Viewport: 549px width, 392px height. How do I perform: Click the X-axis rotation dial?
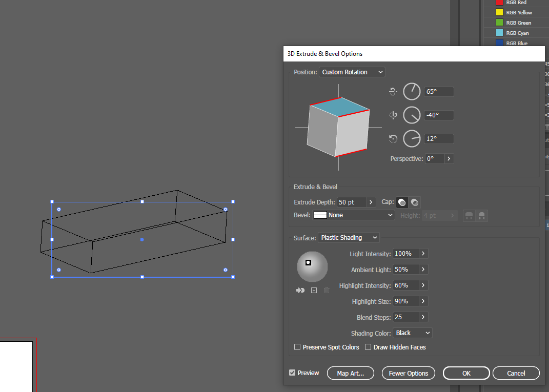point(412,92)
